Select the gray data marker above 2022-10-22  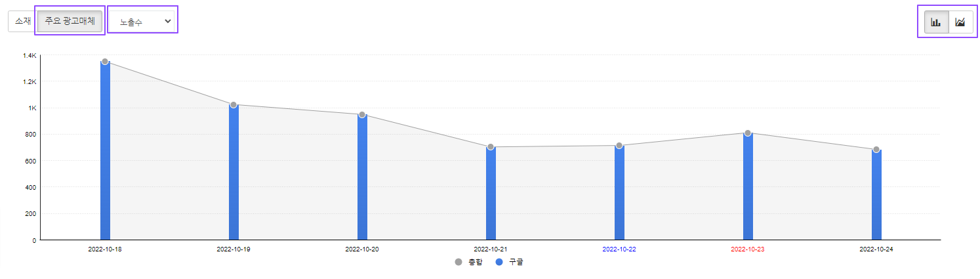(x=619, y=146)
